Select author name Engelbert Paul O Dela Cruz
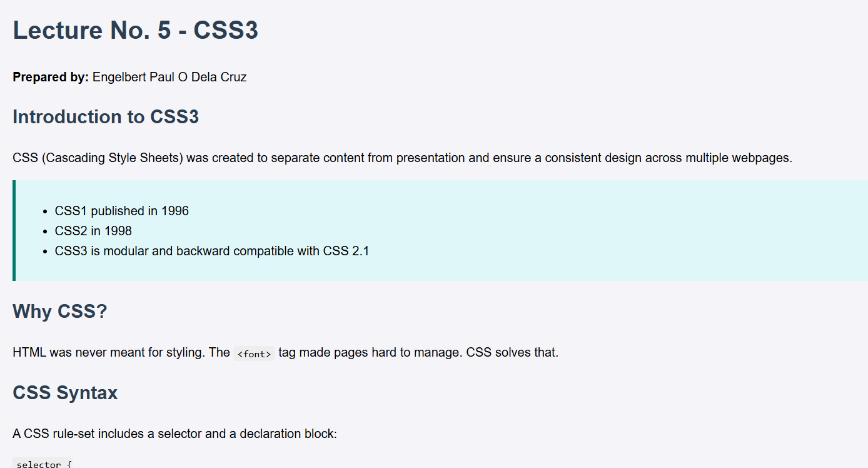The width and height of the screenshot is (868, 468). pyautogui.click(x=169, y=78)
